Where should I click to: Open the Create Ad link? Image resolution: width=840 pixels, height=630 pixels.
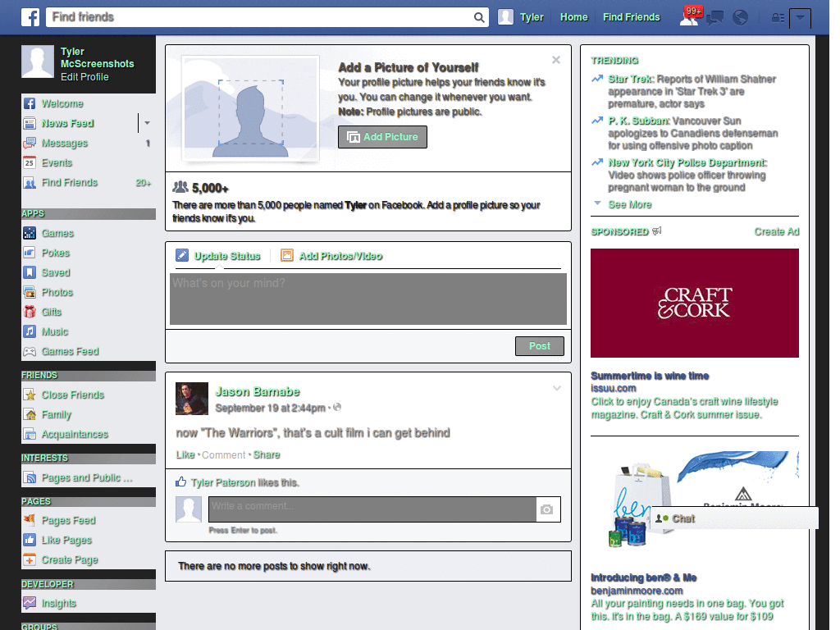[x=776, y=232]
